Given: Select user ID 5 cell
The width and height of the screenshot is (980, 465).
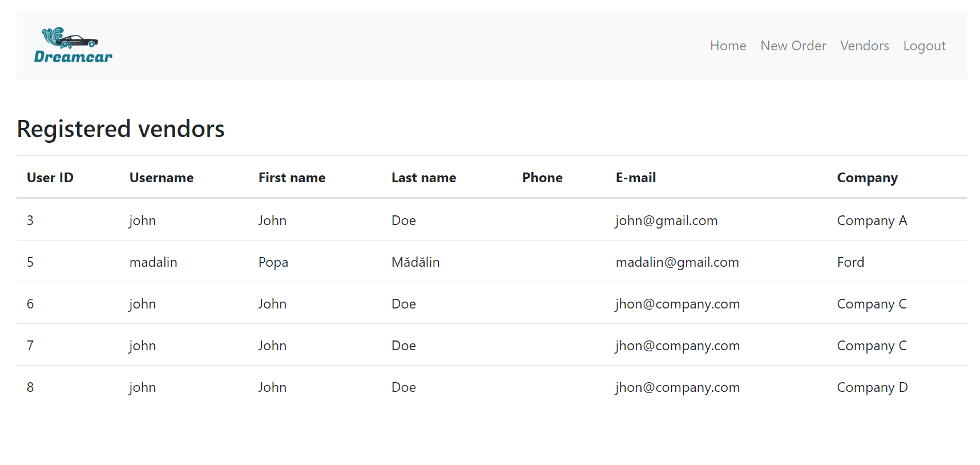Looking at the screenshot, I should 30,262.
